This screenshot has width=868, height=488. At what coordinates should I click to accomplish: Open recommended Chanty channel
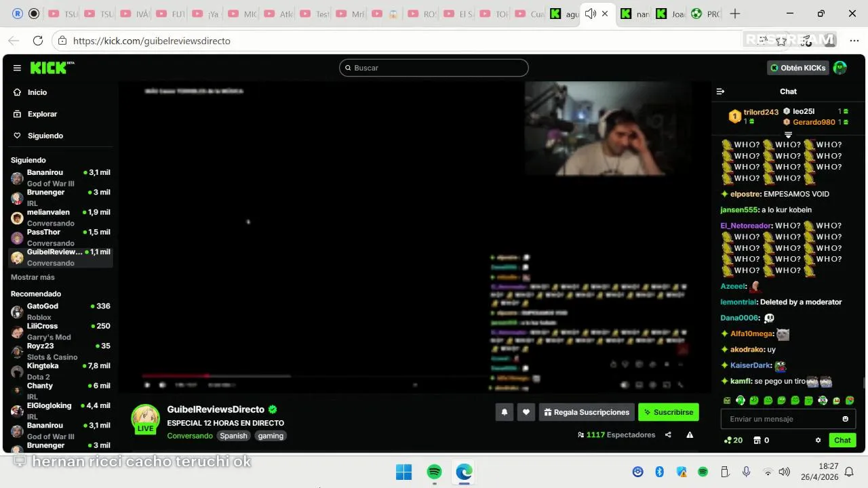click(x=60, y=391)
